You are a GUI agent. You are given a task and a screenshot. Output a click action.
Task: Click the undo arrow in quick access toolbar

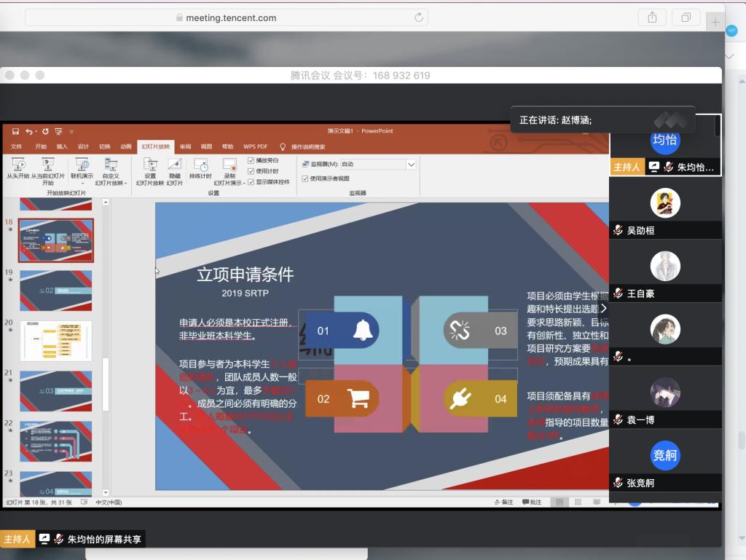29,131
